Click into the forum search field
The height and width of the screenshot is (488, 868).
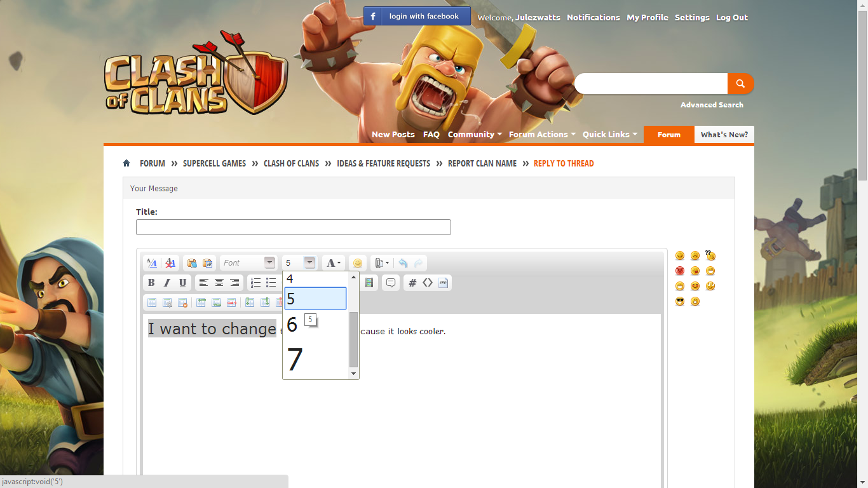click(x=651, y=83)
